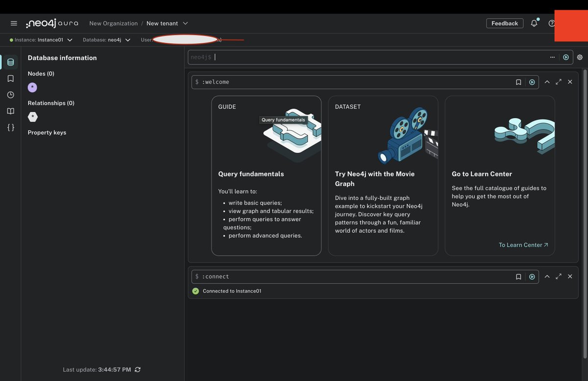Rerun the :welcome command
This screenshot has width=588, height=381.
coord(532,82)
